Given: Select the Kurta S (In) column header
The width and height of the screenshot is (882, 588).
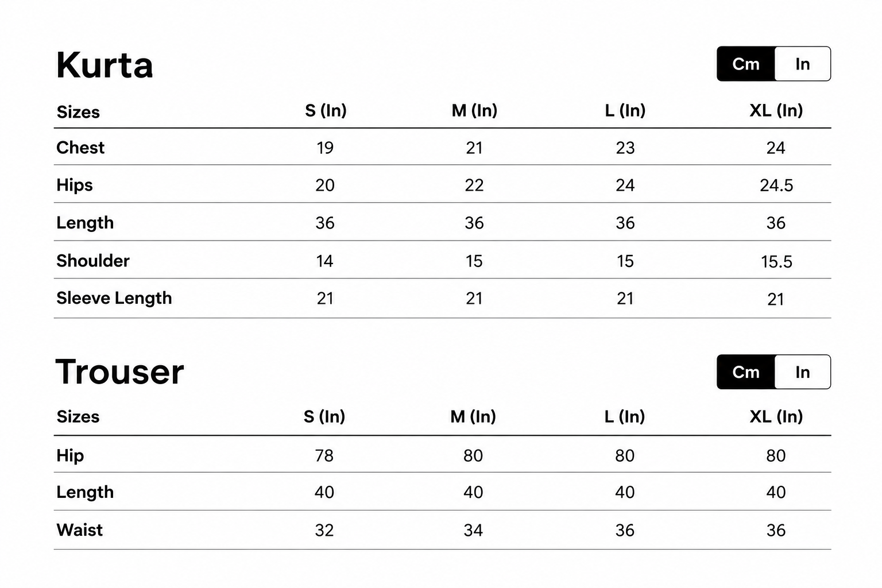Looking at the screenshot, I should coord(326,110).
